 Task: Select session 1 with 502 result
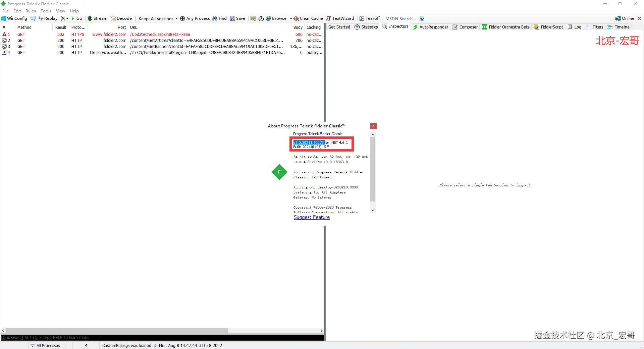pyautogui.click(x=162, y=34)
